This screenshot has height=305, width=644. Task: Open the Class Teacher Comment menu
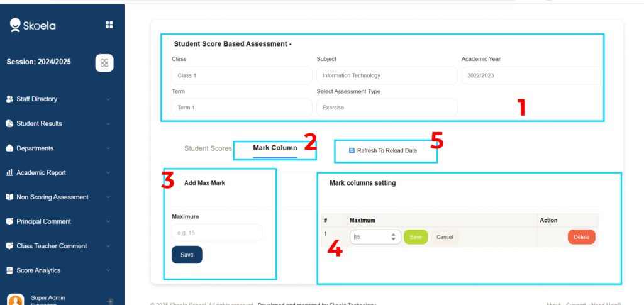(x=51, y=246)
